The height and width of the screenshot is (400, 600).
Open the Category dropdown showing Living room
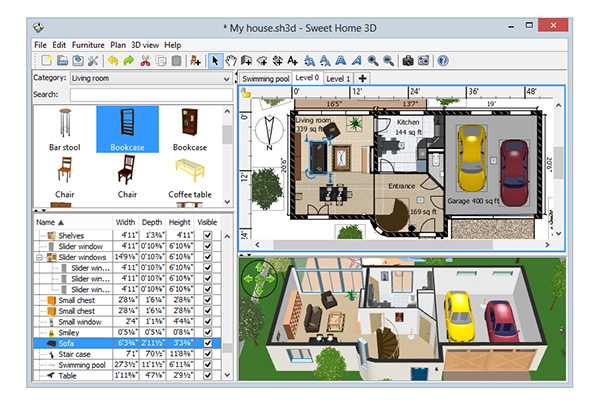150,77
